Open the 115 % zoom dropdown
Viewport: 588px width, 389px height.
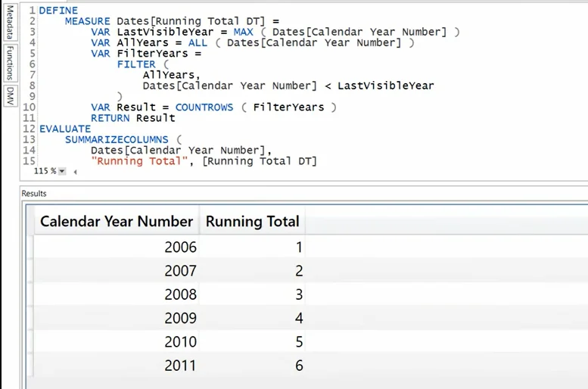pos(62,172)
